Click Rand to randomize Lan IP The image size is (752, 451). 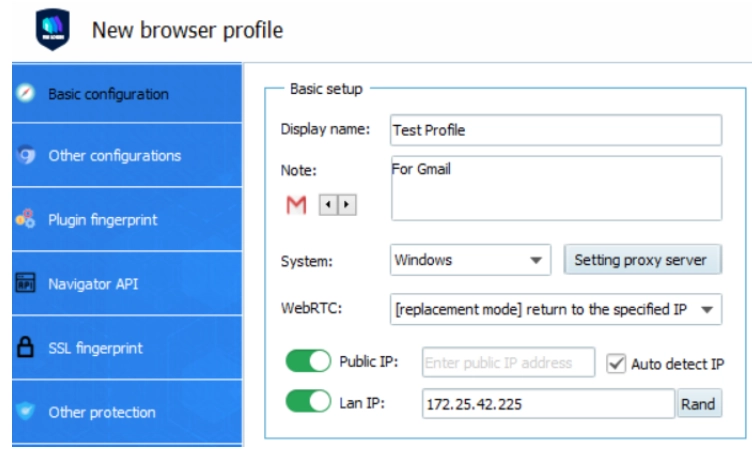click(699, 404)
